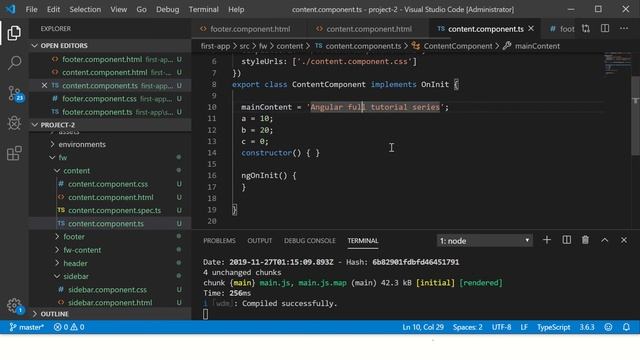Click the VS Code logo icon

pyautogui.click(x=10, y=9)
